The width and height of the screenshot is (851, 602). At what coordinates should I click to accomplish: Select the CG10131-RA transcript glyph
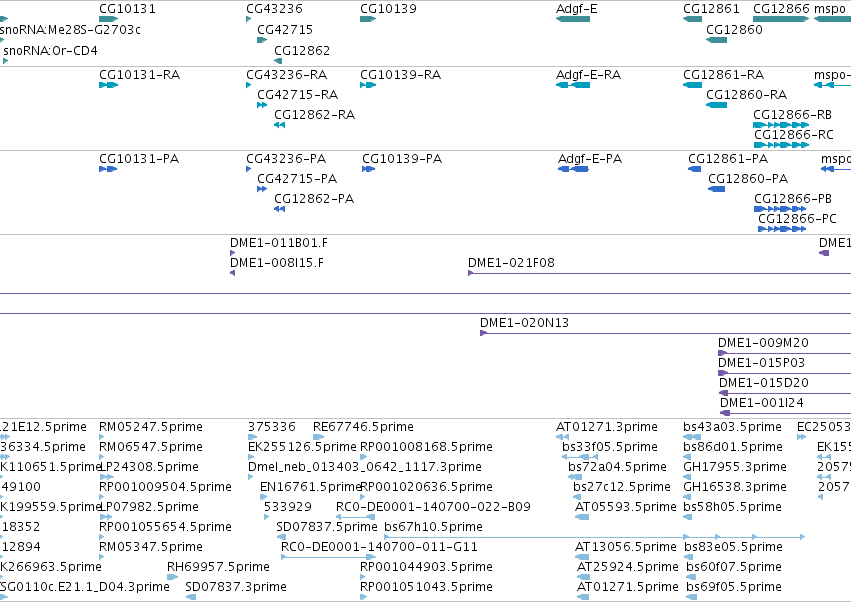[109, 85]
